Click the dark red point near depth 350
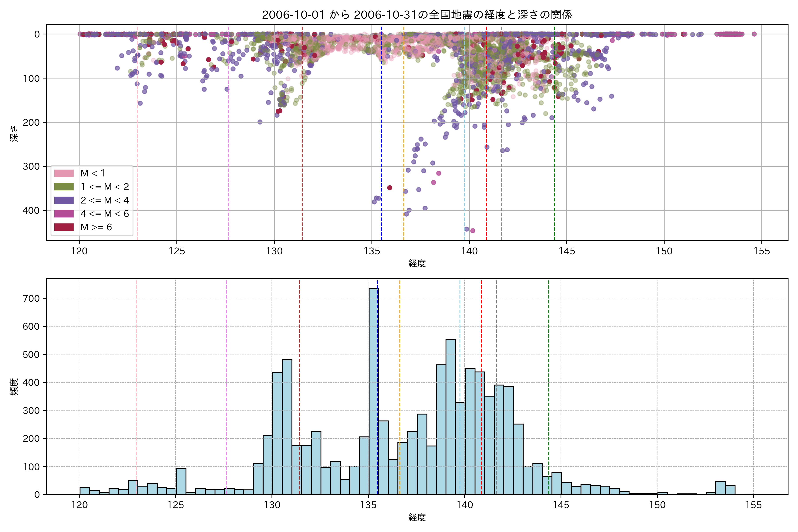Screen dimensions: 798x532 pos(389,188)
